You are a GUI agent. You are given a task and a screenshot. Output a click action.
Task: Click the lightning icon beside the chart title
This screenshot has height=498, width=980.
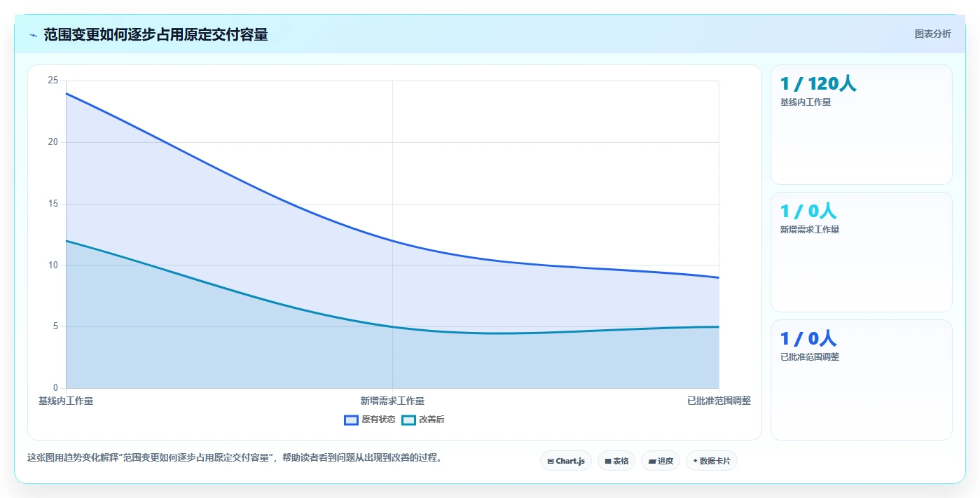coord(33,35)
